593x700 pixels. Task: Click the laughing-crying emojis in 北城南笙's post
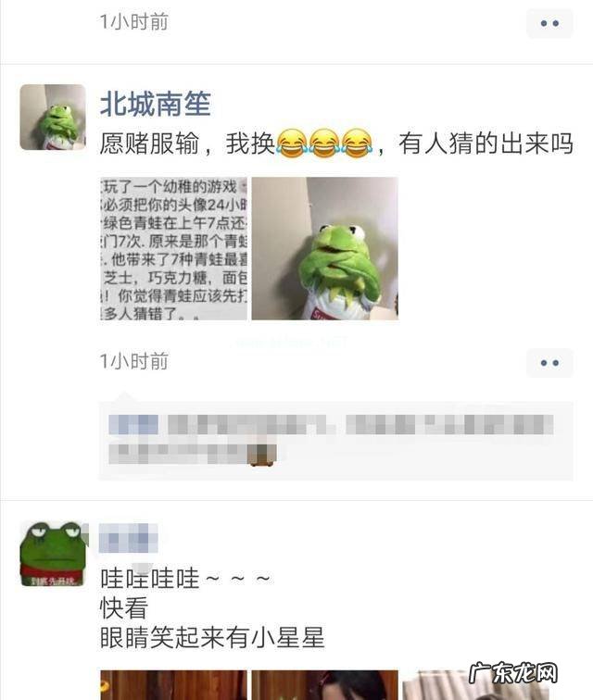(324, 144)
